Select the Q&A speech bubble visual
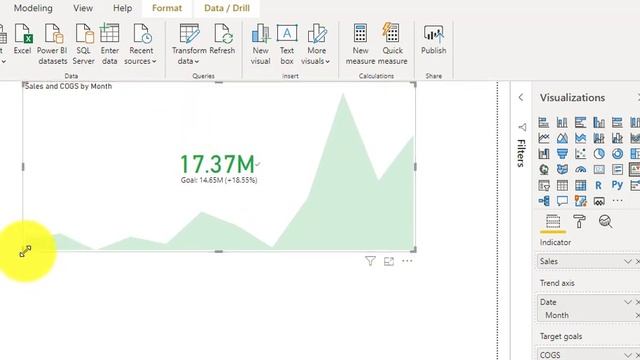 pyautogui.click(x=562, y=201)
